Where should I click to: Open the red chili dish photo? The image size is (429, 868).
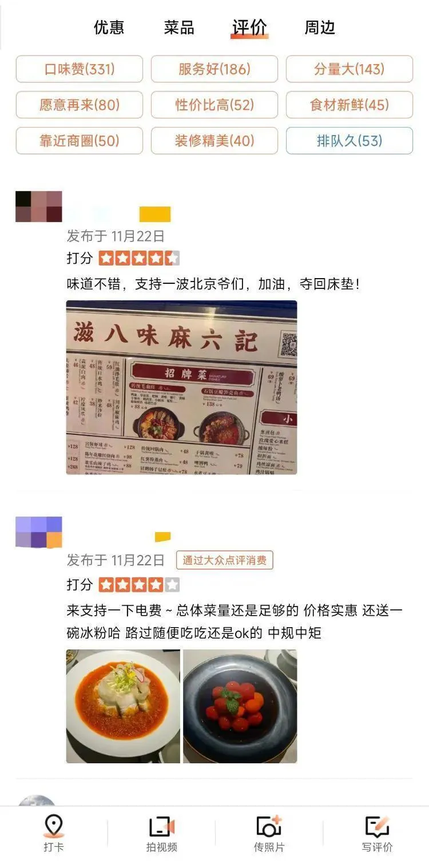[x=123, y=706]
